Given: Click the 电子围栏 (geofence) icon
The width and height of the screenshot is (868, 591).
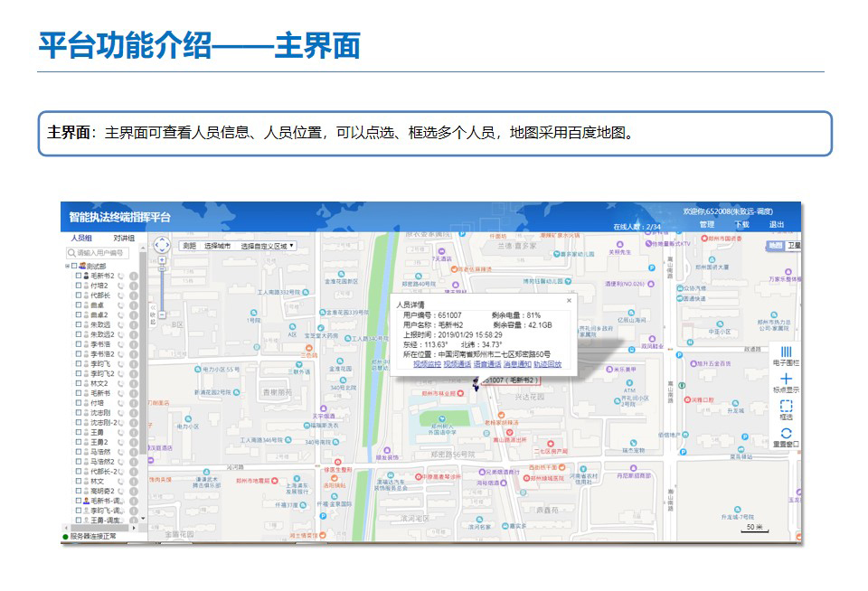Looking at the screenshot, I should [785, 351].
